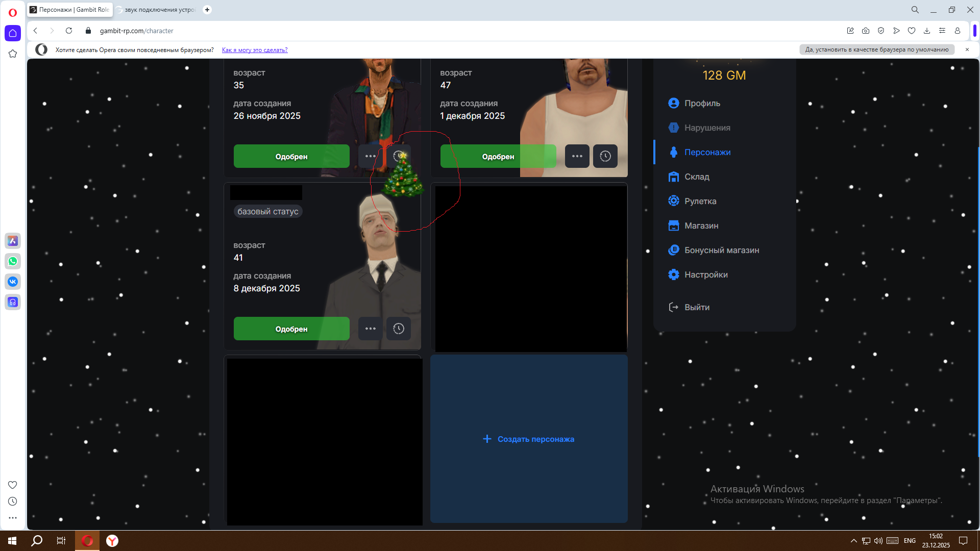Open VK messenger in Opera sidebar
The image size is (980, 551).
13,282
